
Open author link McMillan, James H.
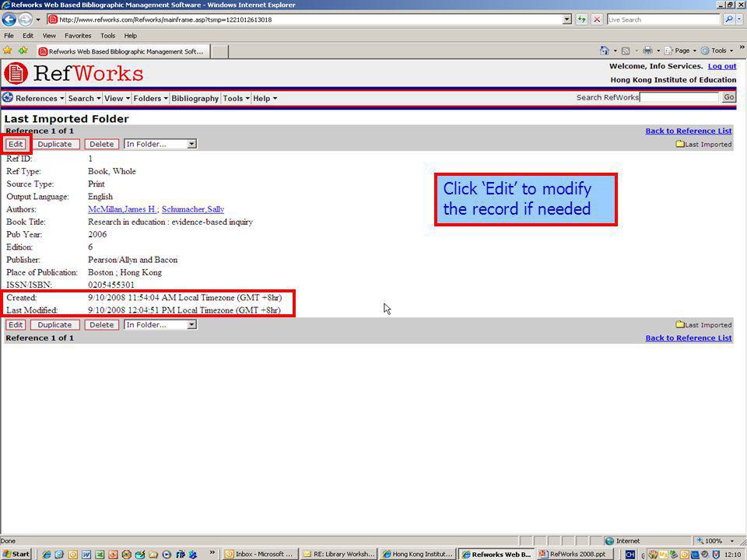123,209
